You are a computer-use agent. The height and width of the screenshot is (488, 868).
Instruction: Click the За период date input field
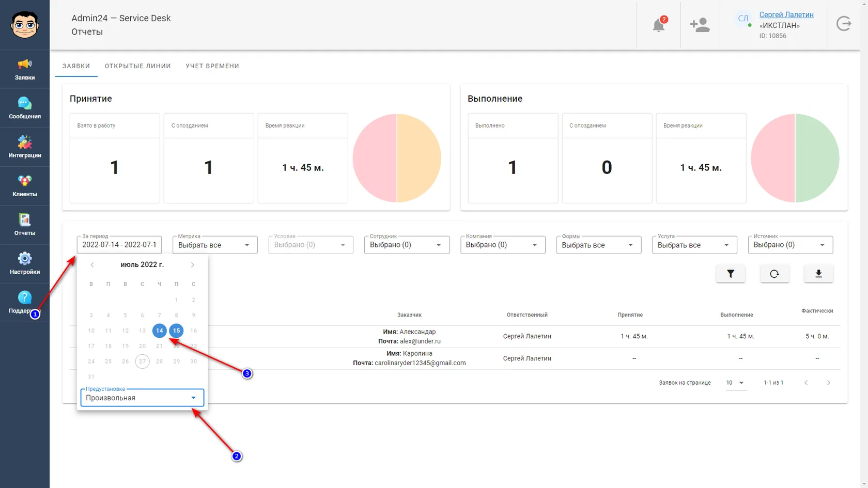(x=119, y=245)
